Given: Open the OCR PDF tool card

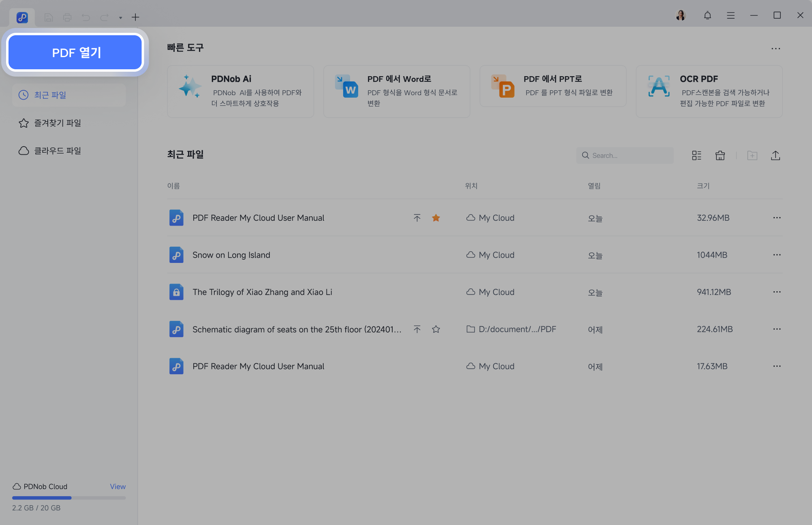Looking at the screenshot, I should click(709, 92).
